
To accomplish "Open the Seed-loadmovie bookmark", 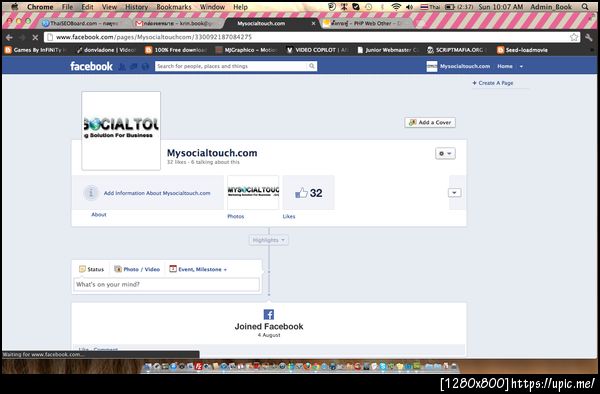I will tap(522, 50).
